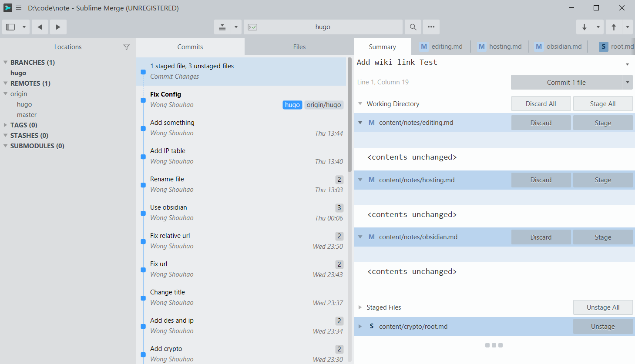
Task: Click the commit message input field
Action: (x=487, y=63)
